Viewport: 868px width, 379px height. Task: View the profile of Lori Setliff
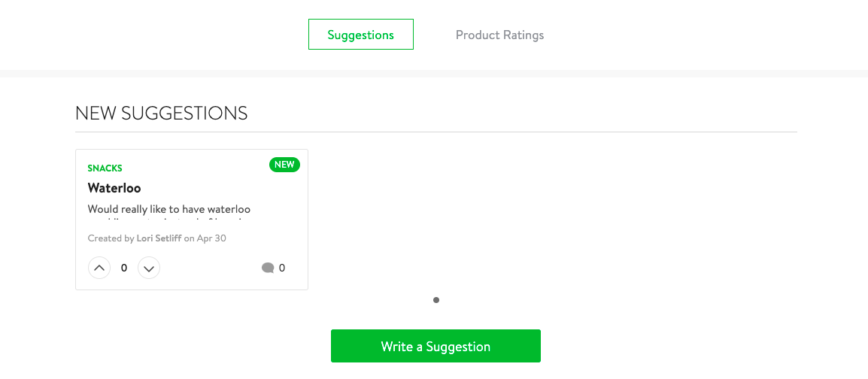(159, 238)
